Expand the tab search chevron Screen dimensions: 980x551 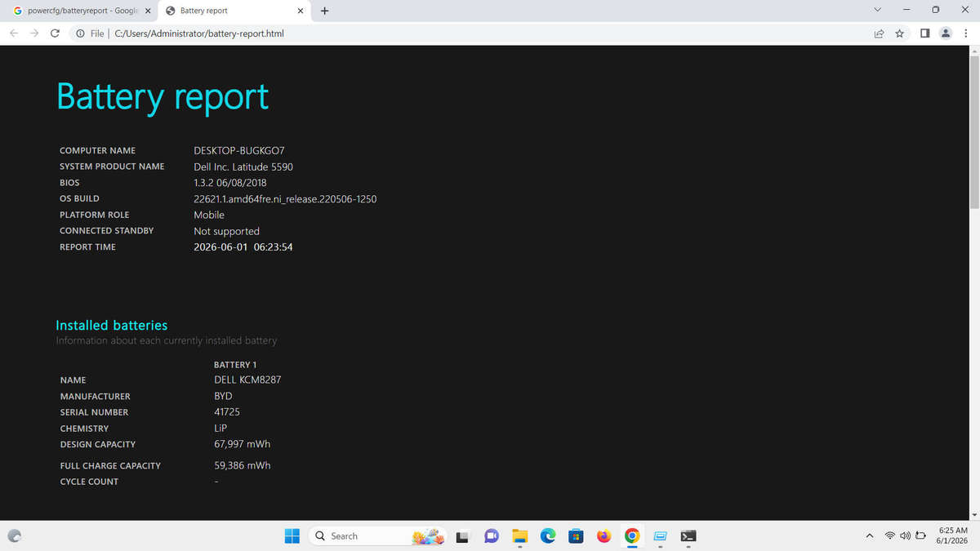(x=878, y=10)
